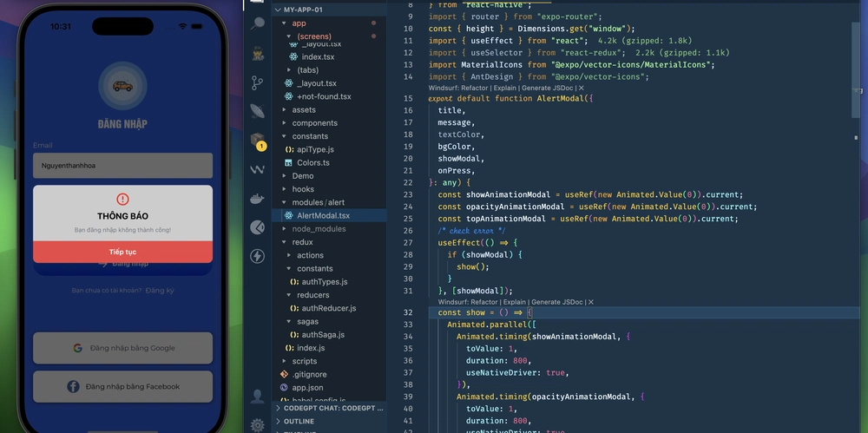
Task: Expand the (tabs) folder
Action: (x=308, y=70)
